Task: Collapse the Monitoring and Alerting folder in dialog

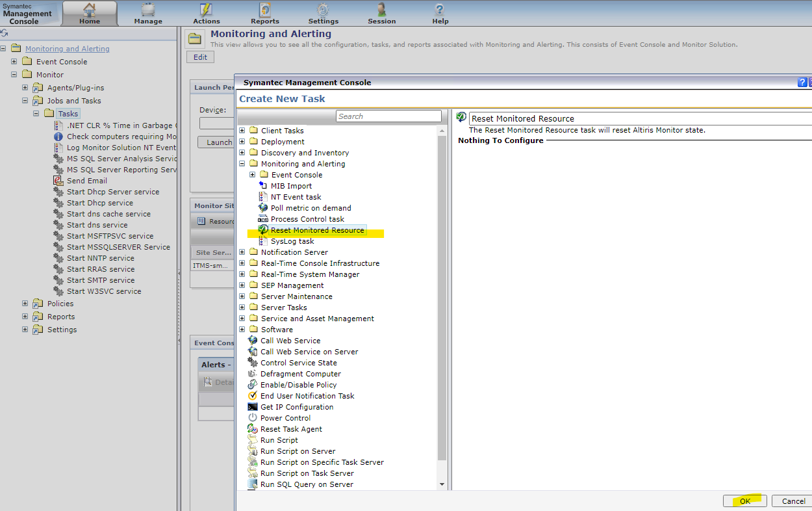Action: click(242, 164)
